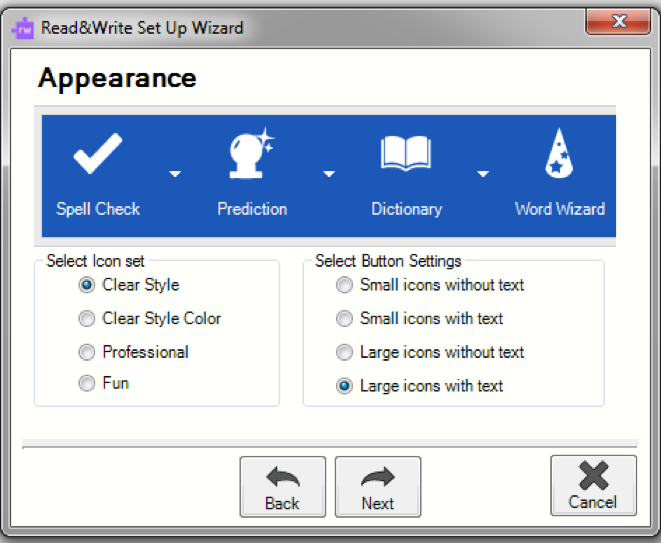
Task: Click the Word Wizard label text
Action: (560, 209)
